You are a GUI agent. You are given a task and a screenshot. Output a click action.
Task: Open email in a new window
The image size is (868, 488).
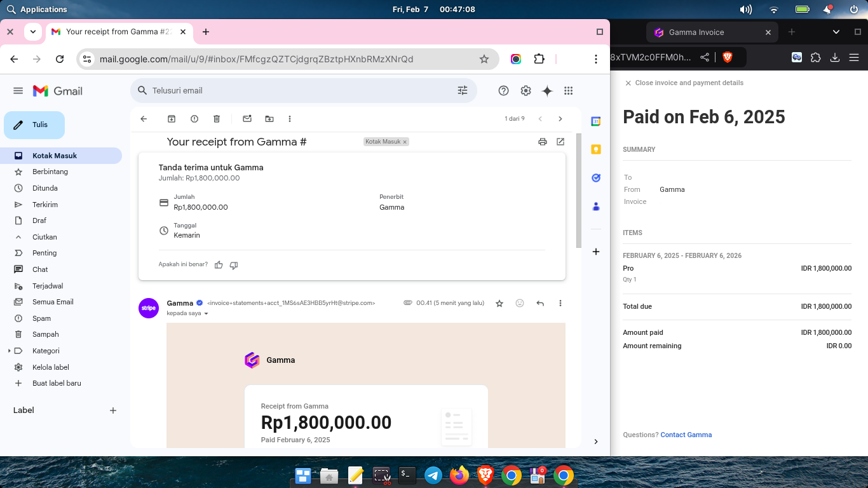tap(560, 142)
